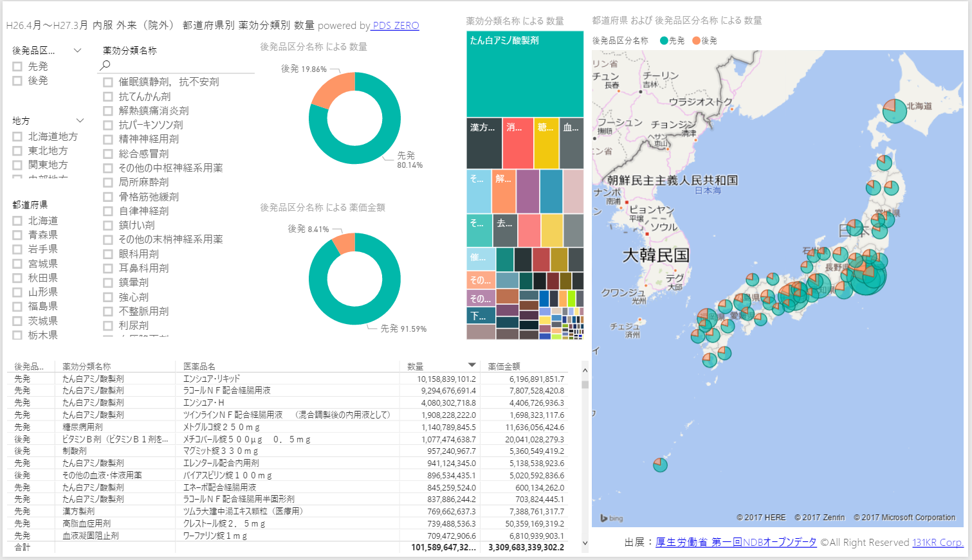Open the 地方 slicer dropdown chevron
972x560 pixels.
[80, 120]
